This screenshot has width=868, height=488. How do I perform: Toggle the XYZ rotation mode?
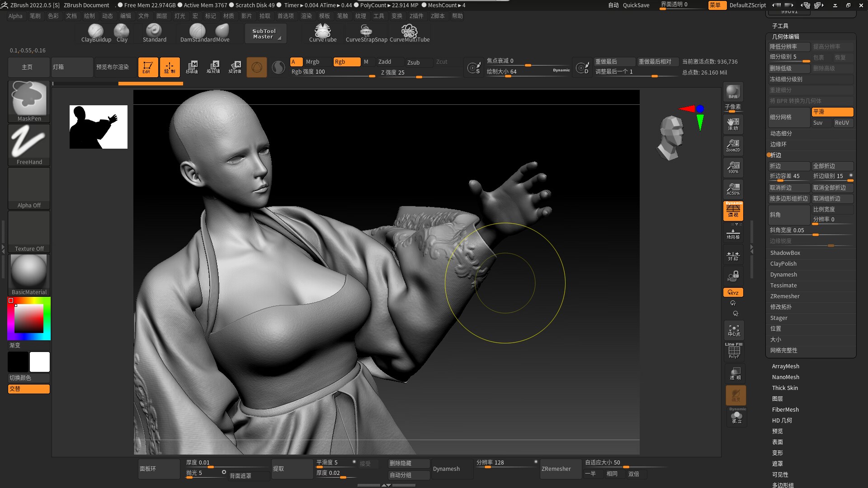tap(733, 292)
